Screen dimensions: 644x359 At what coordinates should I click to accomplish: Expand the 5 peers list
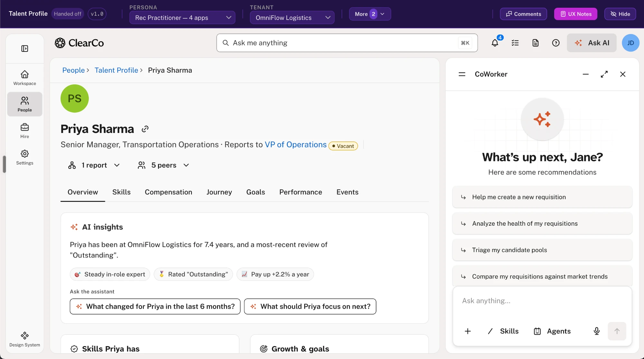coord(164,165)
